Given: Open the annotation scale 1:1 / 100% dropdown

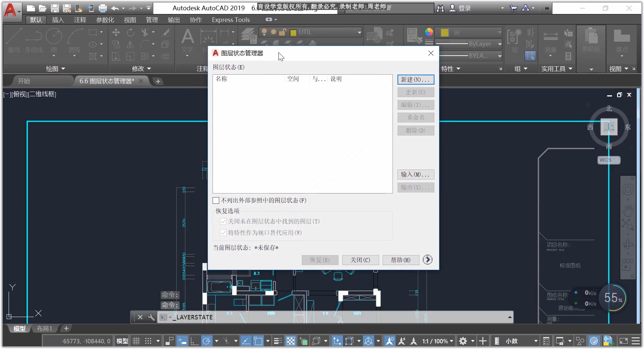Looking at the screenshot, I should coord(438,341).
